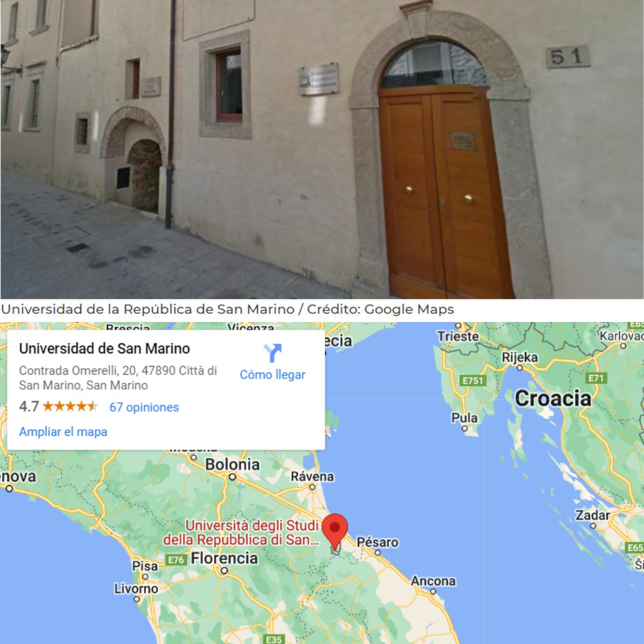Click the street view photo of door 51

322,149
